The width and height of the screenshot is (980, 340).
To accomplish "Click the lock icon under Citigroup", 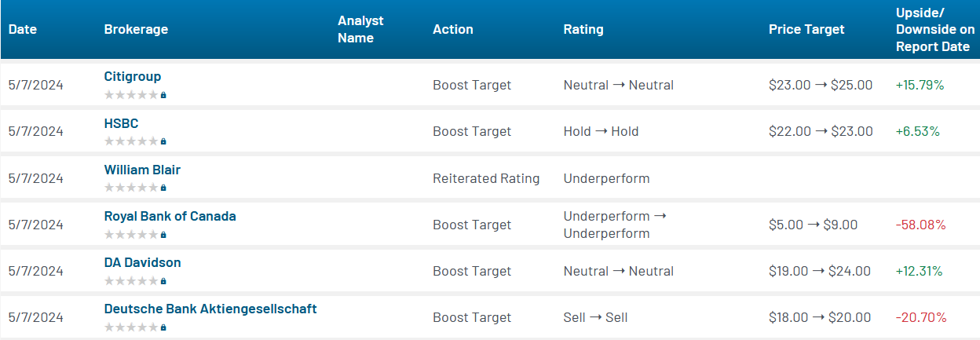I will pos(163,95).
